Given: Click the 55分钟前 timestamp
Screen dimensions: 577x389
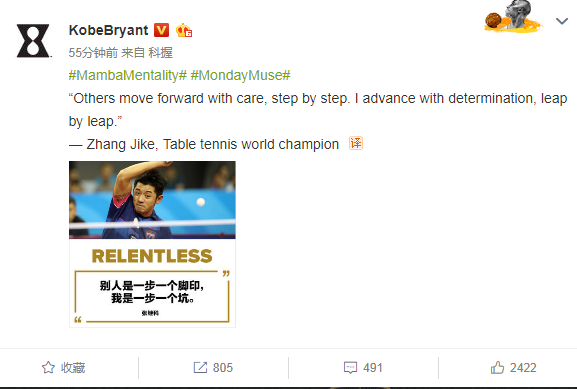Looking at the screenshot, I should [93, 53].
